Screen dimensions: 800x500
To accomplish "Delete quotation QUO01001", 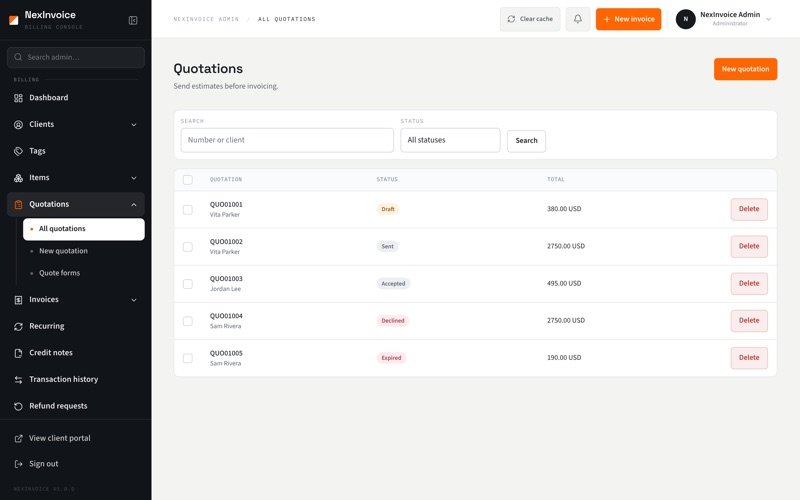I will pyautogui.click(x=749, y=209).
